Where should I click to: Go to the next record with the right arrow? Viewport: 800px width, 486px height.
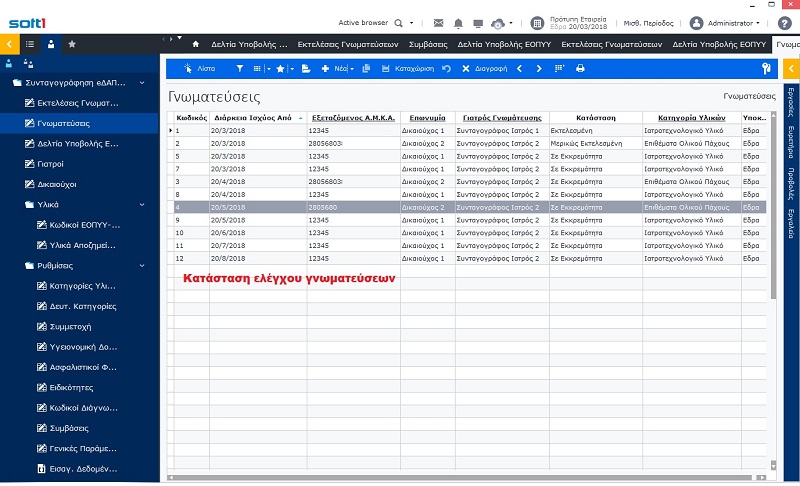tap(539, 68)
